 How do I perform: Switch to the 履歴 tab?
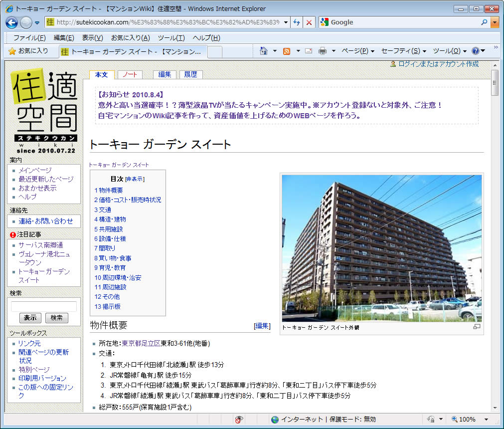(190, 74)
